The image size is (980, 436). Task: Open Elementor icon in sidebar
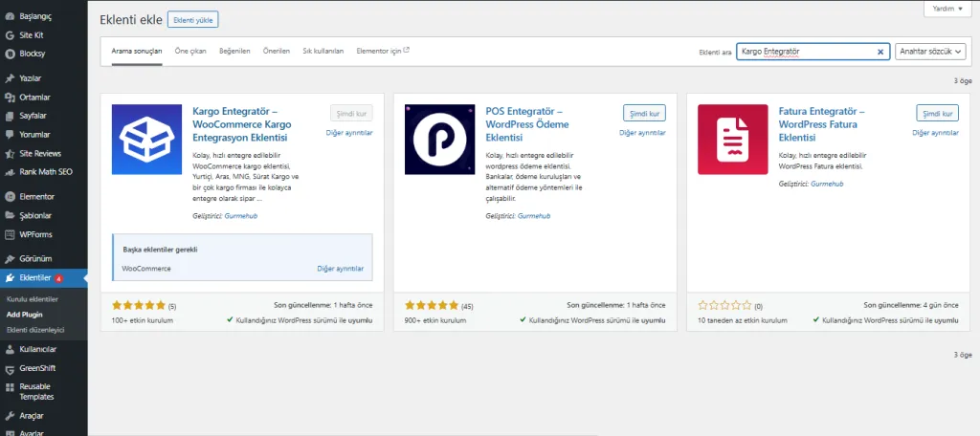click(10, 197)
